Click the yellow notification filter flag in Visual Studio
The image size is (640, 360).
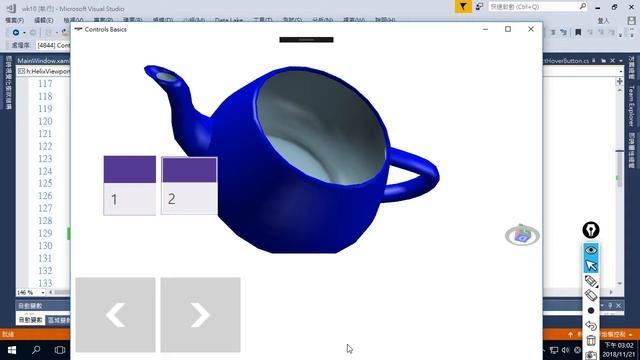463,7
